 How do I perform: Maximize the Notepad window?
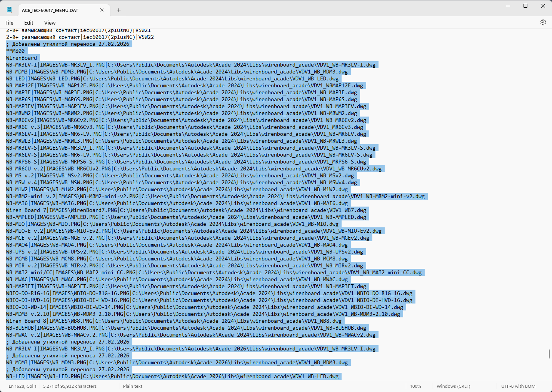click(525, 6)
